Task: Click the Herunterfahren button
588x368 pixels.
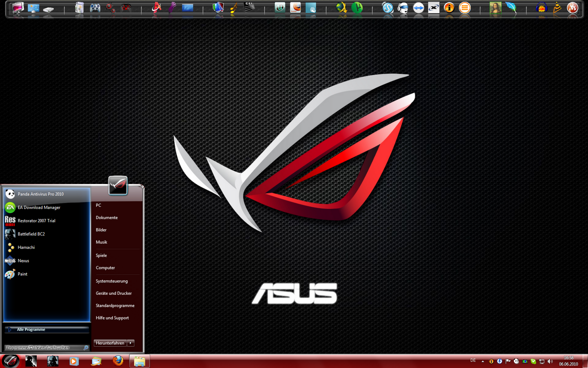Action: (110, 343)
